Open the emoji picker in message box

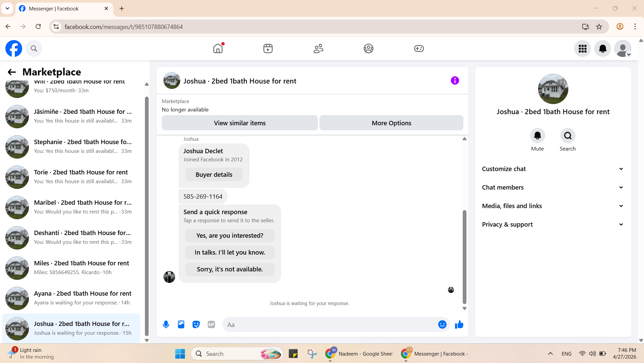click(x=442, y=325)
